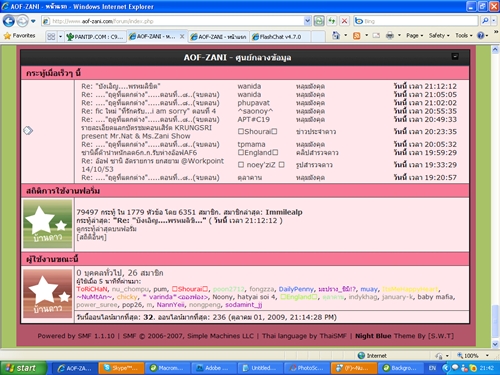Toggle Compatibility View icon

[x=319, y=21]
